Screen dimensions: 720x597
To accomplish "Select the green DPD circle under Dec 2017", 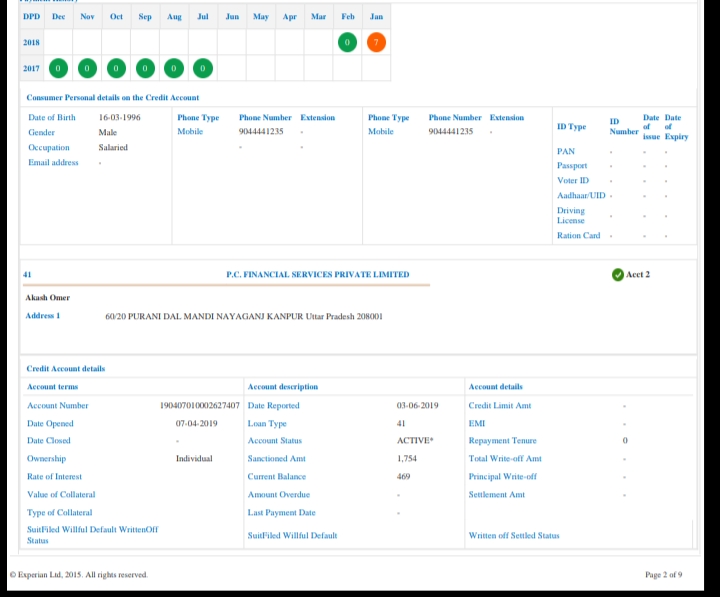I will point(58,68).
